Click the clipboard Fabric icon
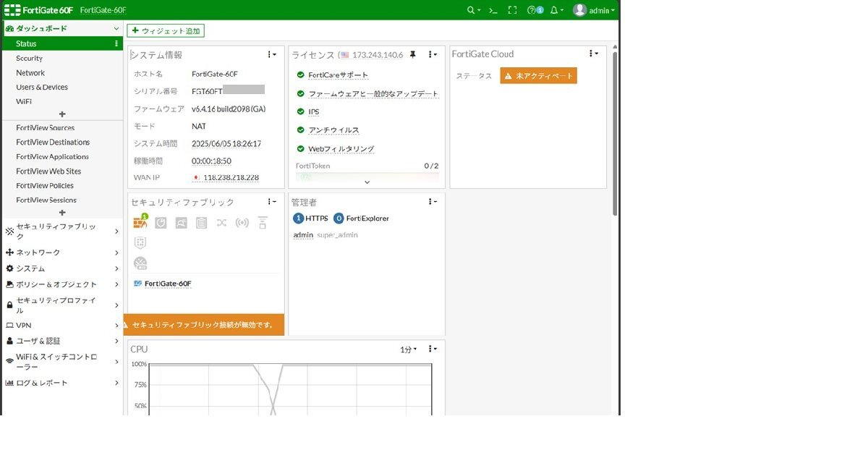 (x=201, y=223)
